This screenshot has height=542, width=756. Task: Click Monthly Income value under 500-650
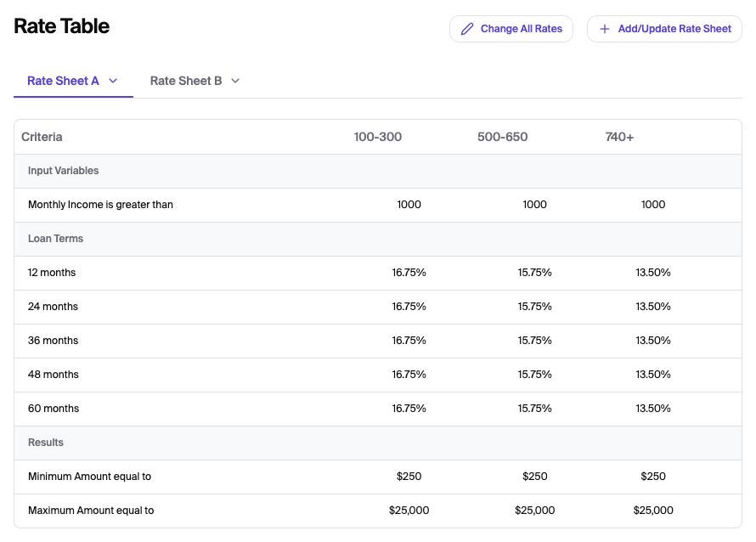(x=534, y=205)
